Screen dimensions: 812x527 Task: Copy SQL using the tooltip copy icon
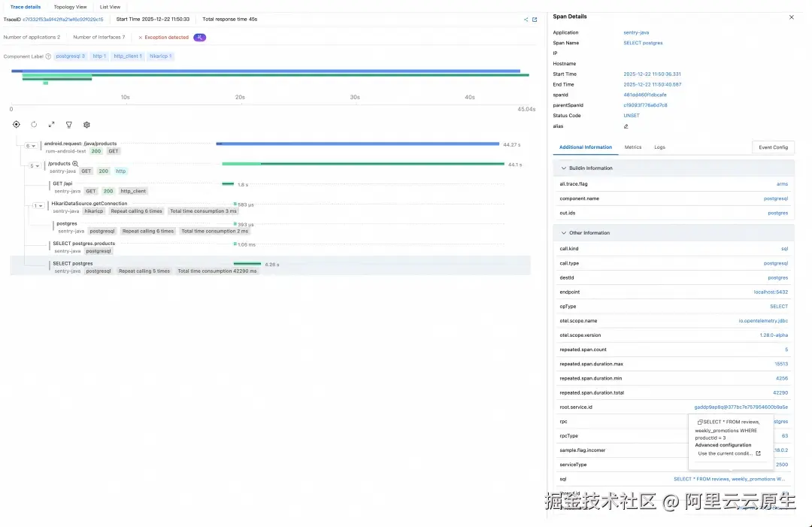tap(700, 422)
